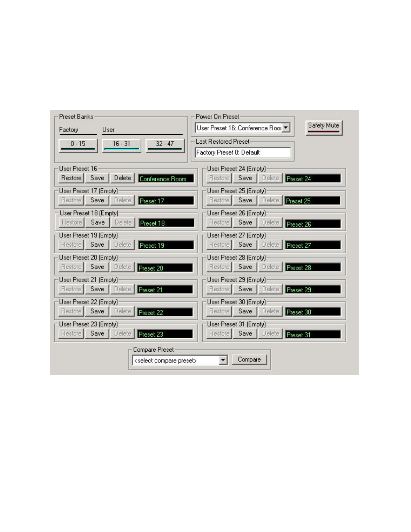
Task: Click the Preset 28 name field
Action: point(313,268)
